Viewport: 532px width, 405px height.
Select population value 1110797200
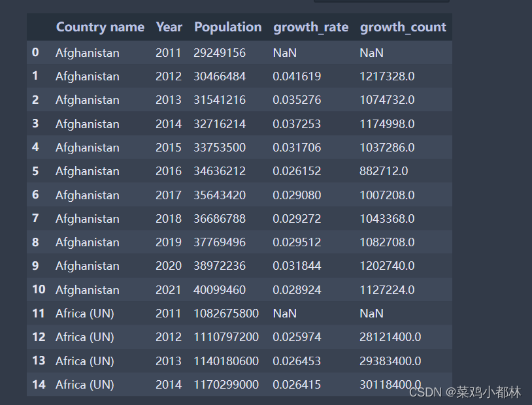click(x=226, y=337)
